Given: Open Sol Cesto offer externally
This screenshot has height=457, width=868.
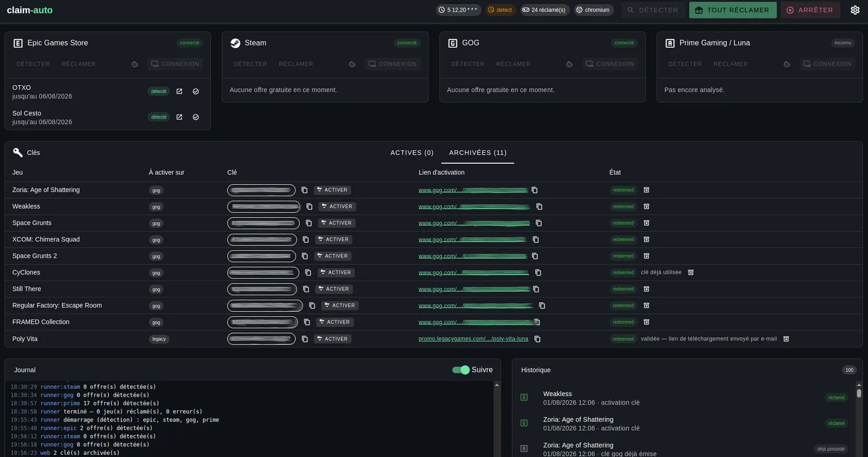Looking at the screenshot, I should 179,117.
